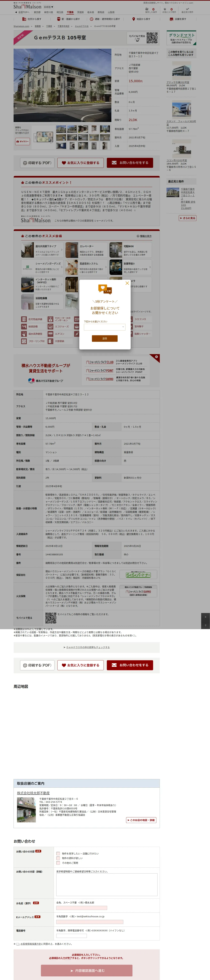Click the TVモニター付きインターホン icon
The width and height of the screenshot is (210, 980).
pos(50,319)
